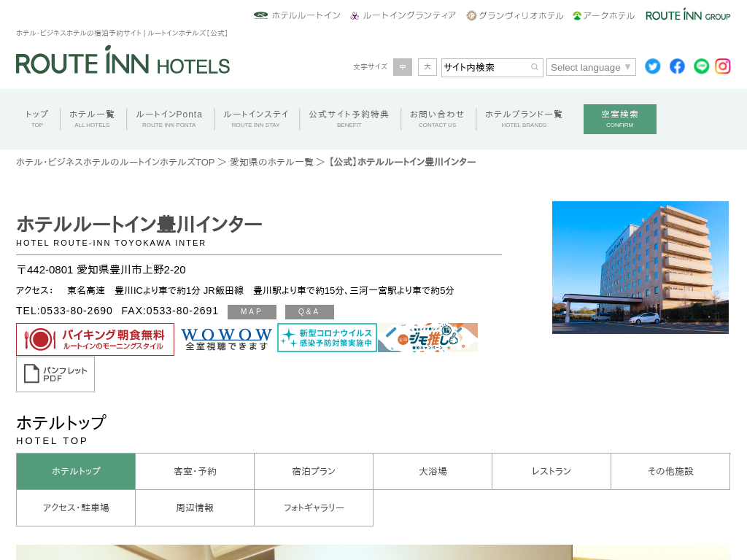Click the 空室検索 CONFIRM button
The width and height of the screenshot is (747, 560).
coord(620,119)
